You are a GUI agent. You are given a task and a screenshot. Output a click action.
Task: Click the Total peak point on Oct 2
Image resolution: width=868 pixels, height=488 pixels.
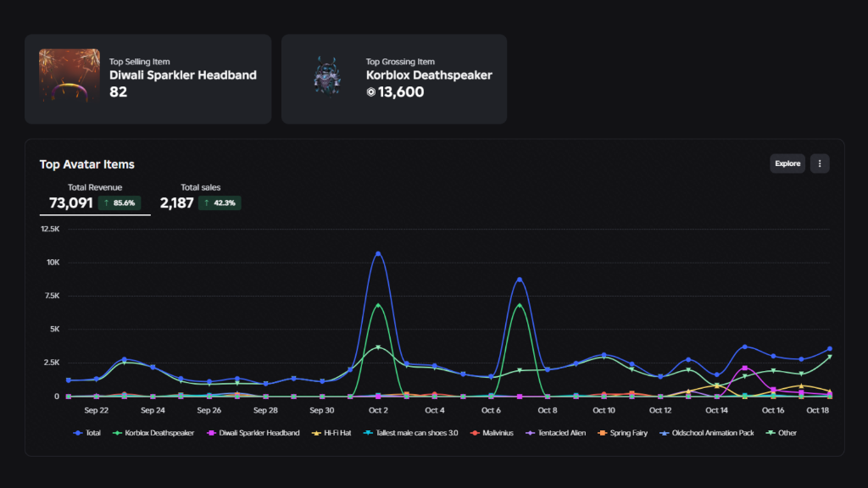click(378, 254)
